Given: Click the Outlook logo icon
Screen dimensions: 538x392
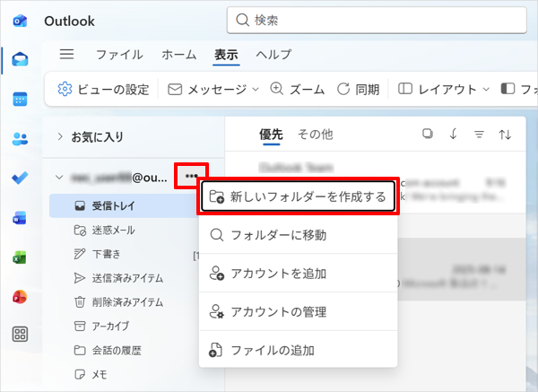Looking at the screenshot, I should coord(20,21).
